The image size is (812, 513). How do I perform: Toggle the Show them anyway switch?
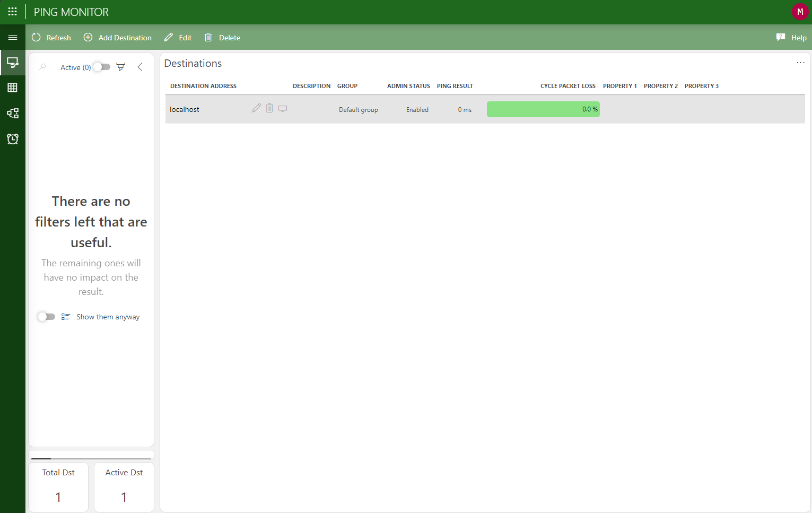coord(46,317)
